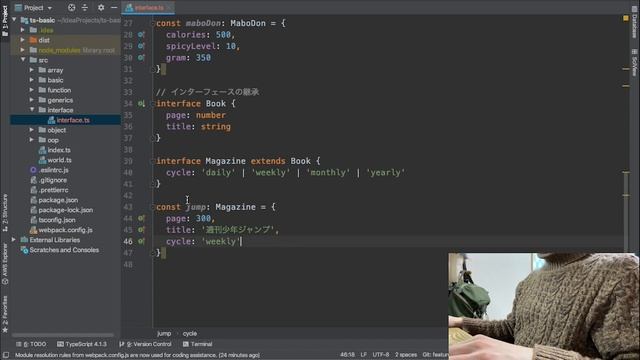Image resolution: width=640 pixels, height=360 pixels.
Task: Click 'weekly' value on line 46
Action: (221, 241)
